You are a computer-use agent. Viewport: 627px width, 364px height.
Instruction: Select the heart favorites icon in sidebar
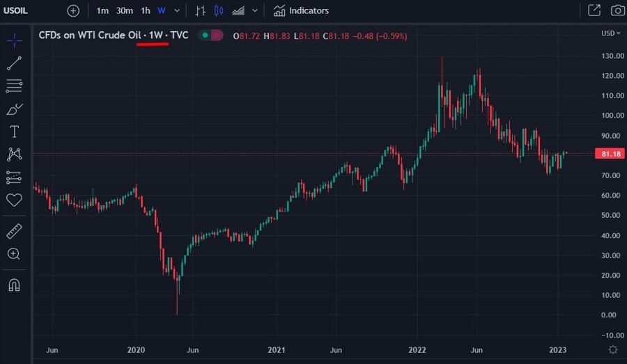(14, 200)
